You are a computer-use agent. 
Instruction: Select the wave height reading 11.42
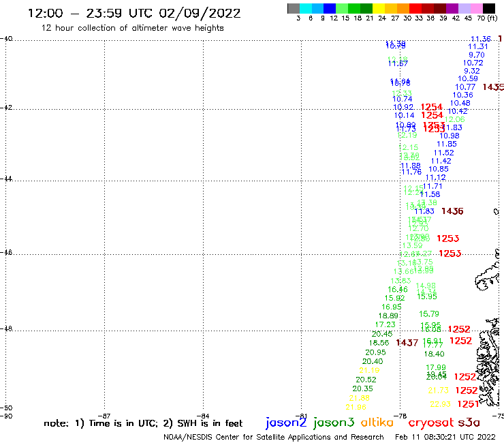(441, 161)
